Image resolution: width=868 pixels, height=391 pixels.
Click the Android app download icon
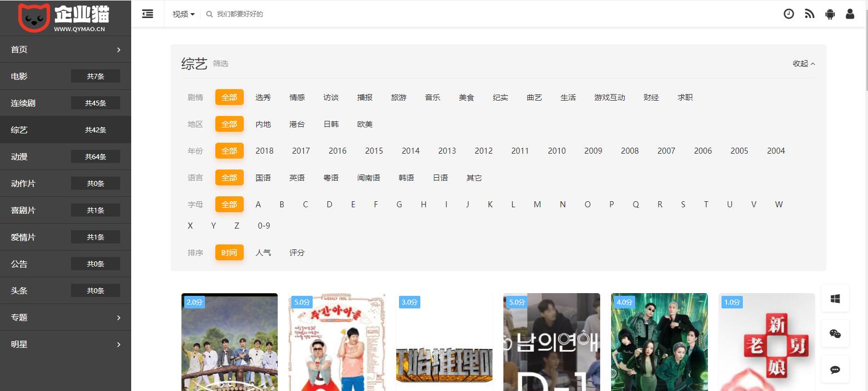tap(830, 14)
